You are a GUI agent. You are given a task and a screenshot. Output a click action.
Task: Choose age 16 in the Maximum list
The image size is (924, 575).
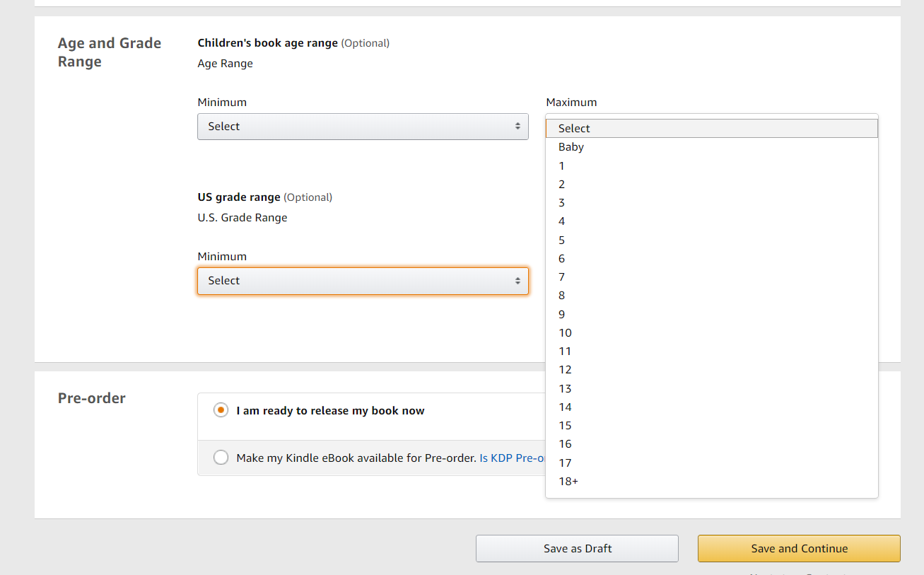pos(711,444)
